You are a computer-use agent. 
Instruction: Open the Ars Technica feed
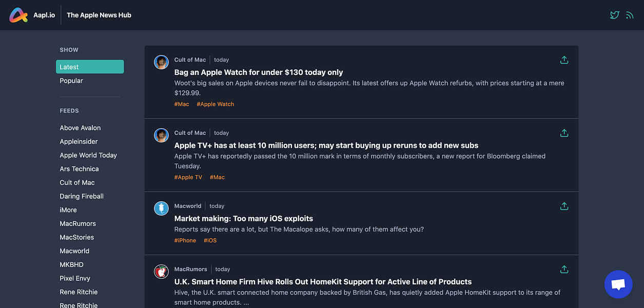[x=79, y=169]
